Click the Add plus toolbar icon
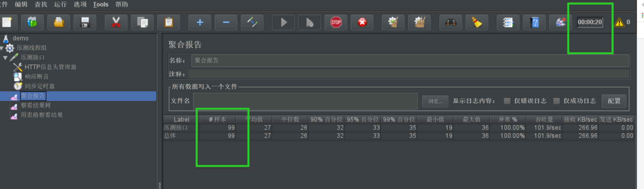Screen dimensions: 644x189 pyautogui.click(x=200, y=23)
